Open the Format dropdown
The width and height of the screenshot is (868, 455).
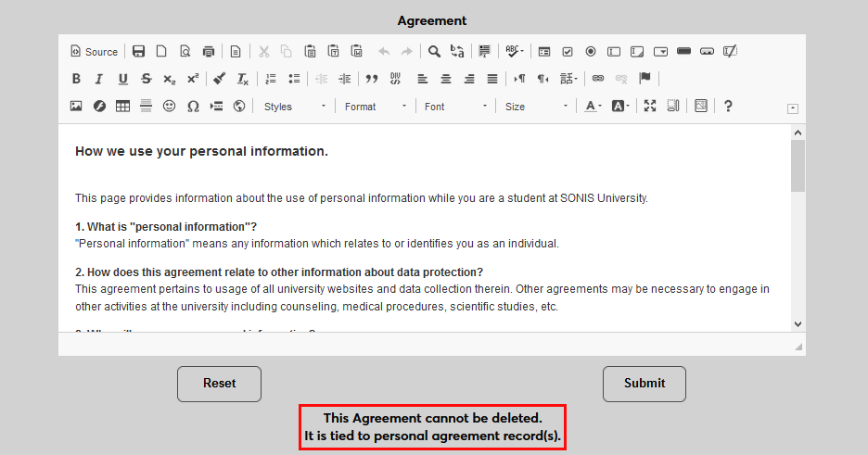pos(376,107)
